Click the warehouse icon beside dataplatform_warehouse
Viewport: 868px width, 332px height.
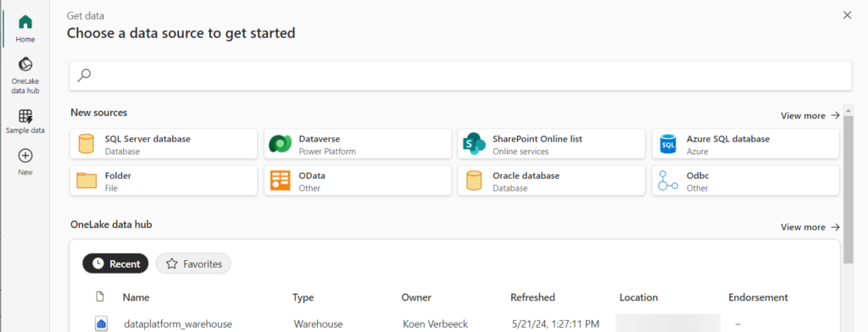point(101,324)
